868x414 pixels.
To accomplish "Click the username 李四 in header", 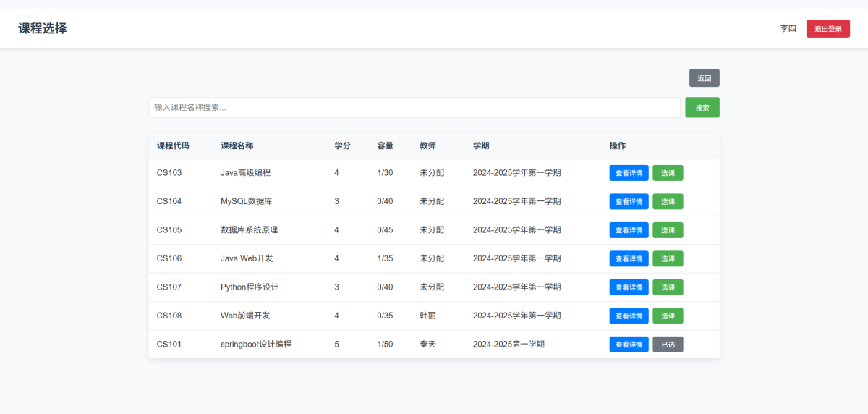I will click(788, 29).
